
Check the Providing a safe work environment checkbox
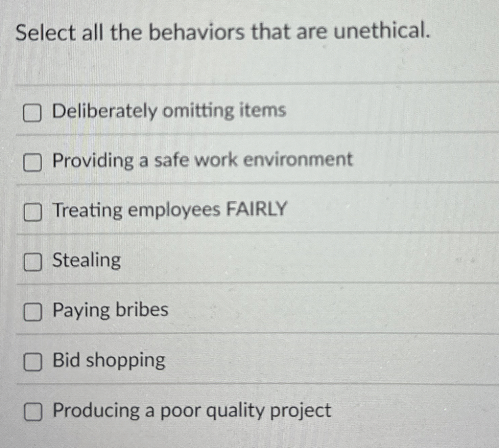point(32,162)
